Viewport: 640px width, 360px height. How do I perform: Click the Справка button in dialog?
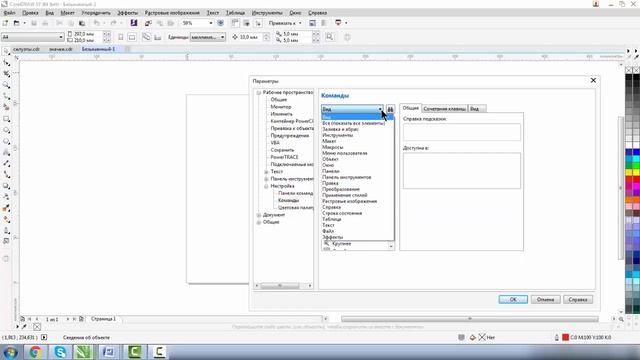[x=578, y=300]
